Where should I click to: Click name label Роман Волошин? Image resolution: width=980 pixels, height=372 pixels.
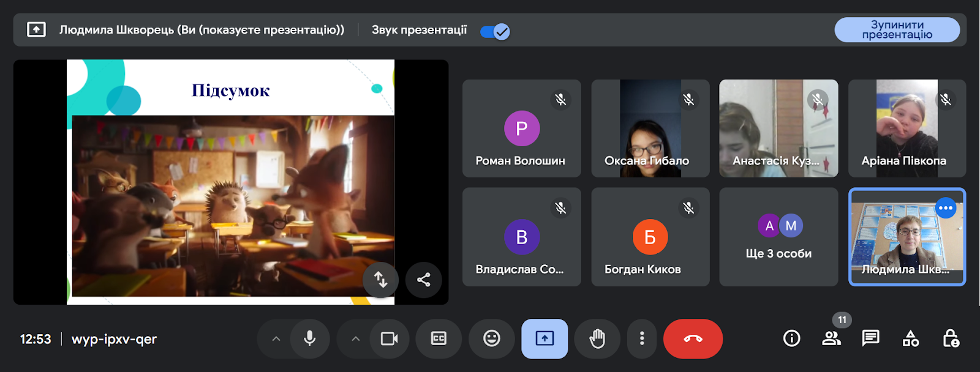click(x=521, y=161)
